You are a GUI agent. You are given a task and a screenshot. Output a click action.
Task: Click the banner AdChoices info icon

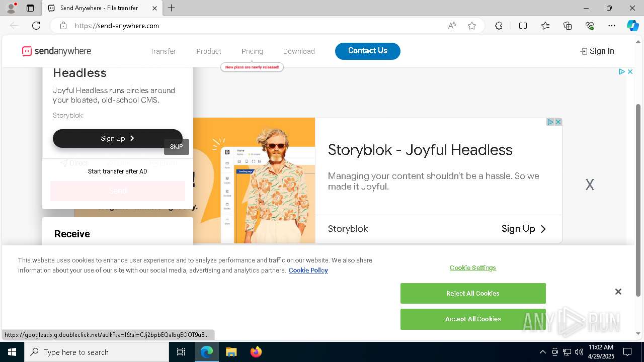click(550, 122)
